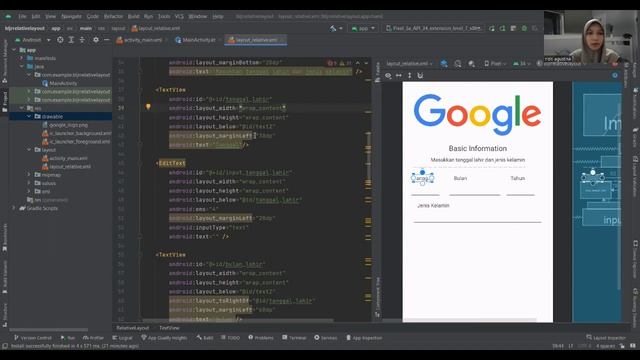Image resolution: width=640 pixels, height=360 pixels.
Task: Open the File menu
Action: click(22, 16)
